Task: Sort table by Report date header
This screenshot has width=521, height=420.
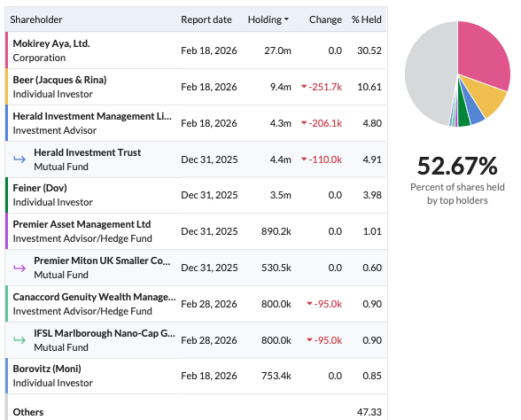Action: tap(206, 19)
